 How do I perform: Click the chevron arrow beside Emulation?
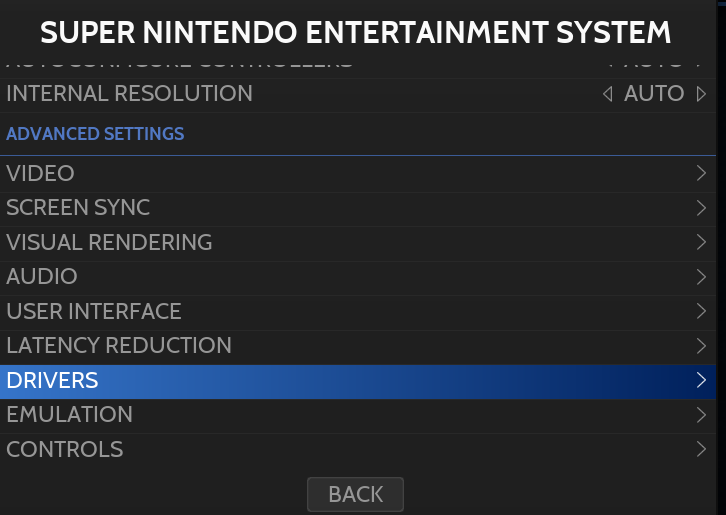[x=701, y=414]
